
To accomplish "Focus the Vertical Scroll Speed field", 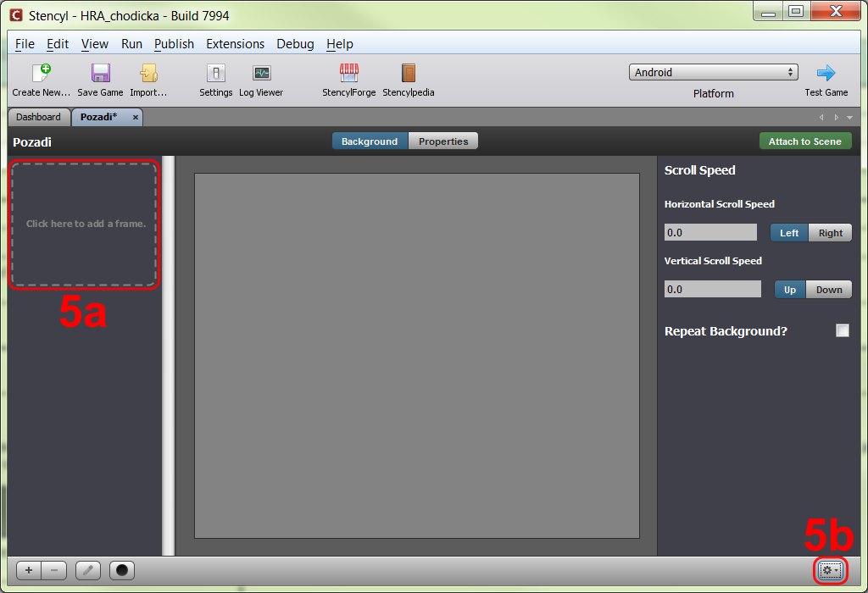I will click(712, 290).
